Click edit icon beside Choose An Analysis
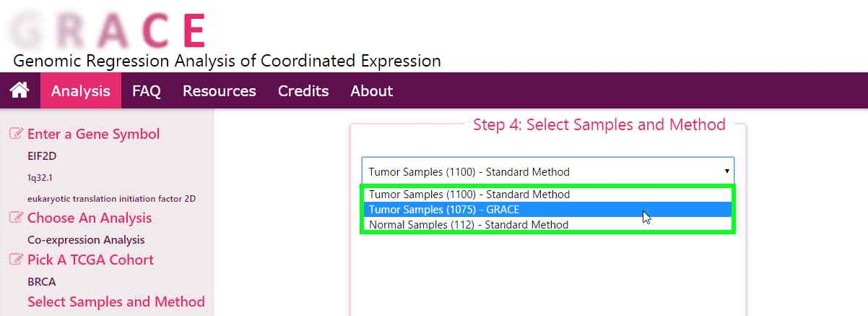Viewport: 868px width, 316px height. click(15, 218)
